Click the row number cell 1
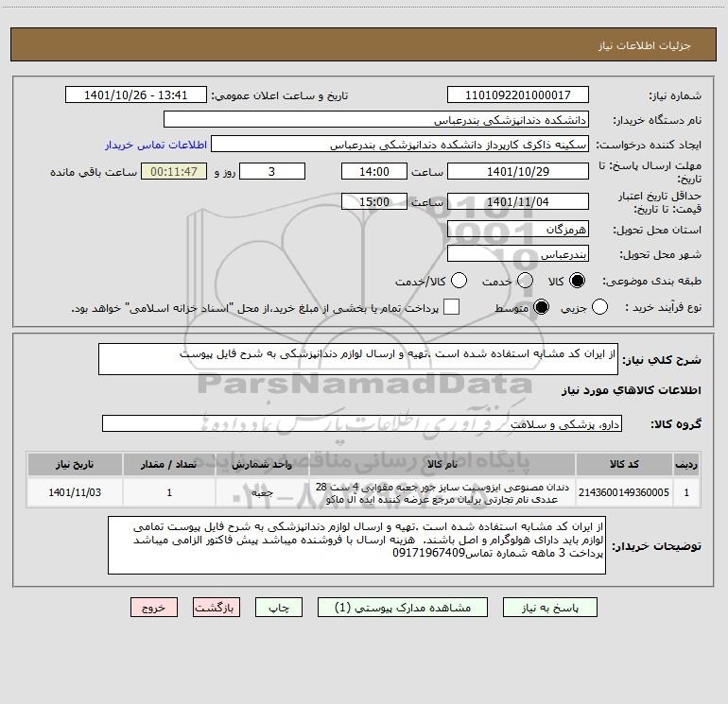The width and height of the screenshot is (728, 704). click(686, 492)
